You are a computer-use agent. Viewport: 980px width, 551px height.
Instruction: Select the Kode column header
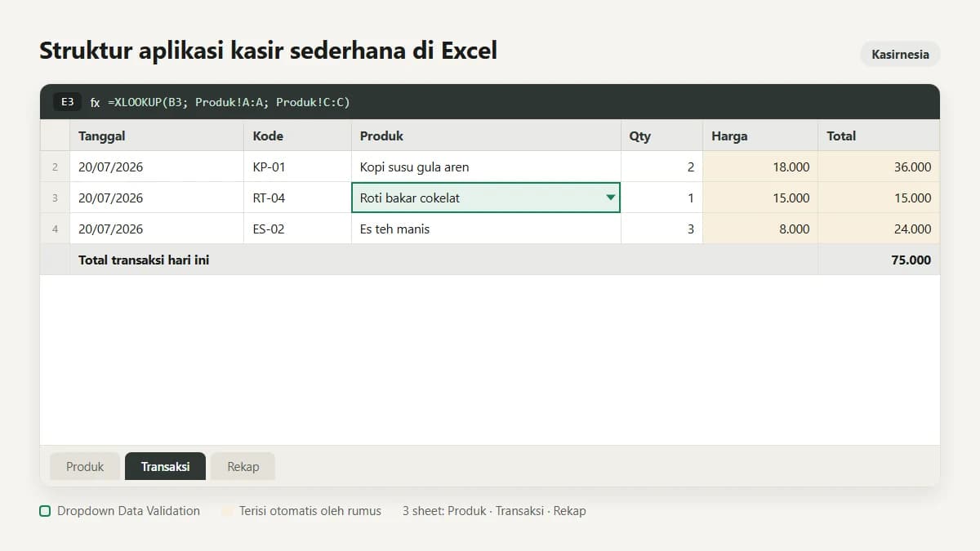coord(298,136)
